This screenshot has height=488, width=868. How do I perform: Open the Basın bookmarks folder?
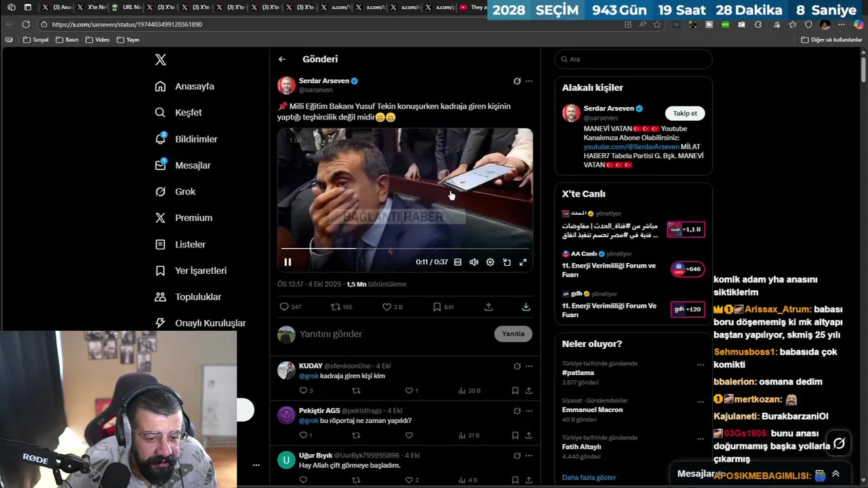click(66, 39)
